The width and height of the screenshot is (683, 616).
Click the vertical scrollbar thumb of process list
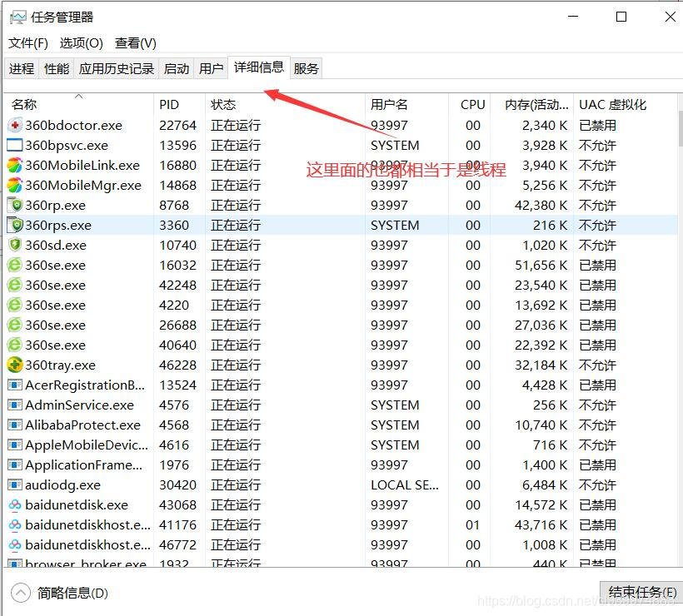pos(681,129)
